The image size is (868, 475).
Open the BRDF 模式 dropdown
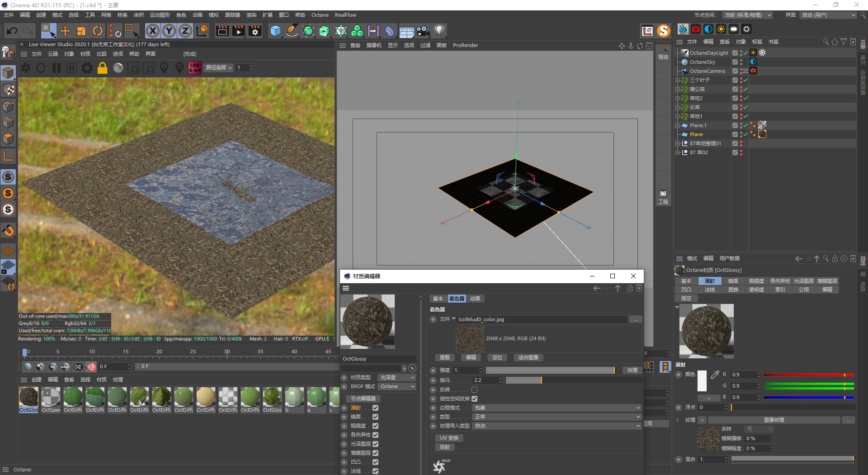tap(396, 386)
